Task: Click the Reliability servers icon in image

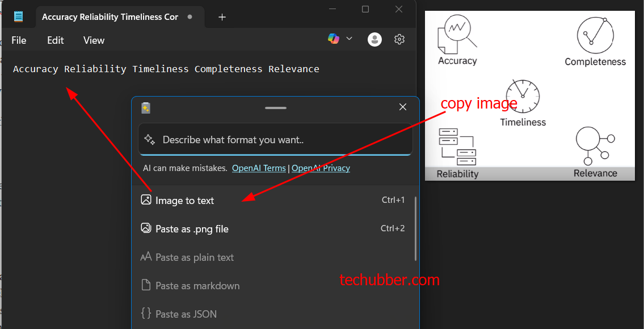Action: [457, 147]
